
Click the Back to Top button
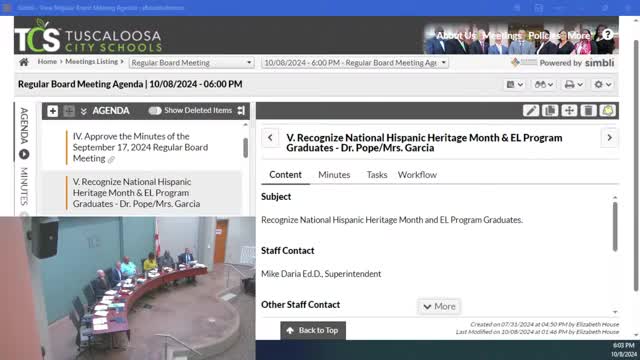click(313, 330)
